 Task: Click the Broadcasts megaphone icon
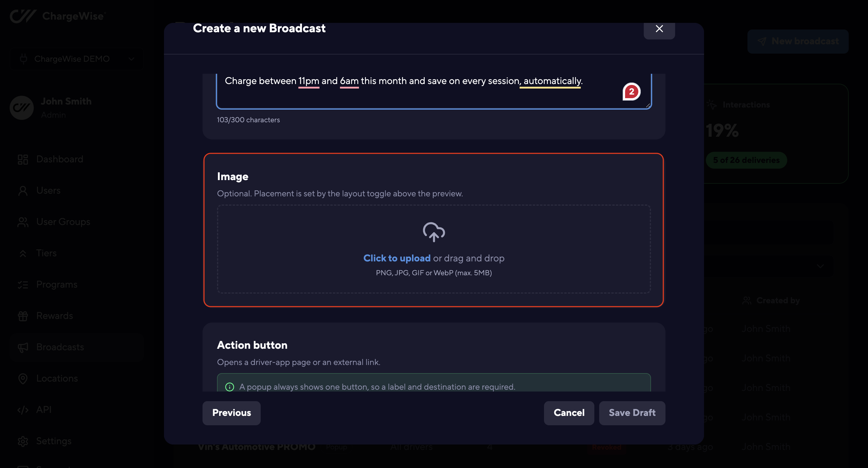tap(23, 347)
